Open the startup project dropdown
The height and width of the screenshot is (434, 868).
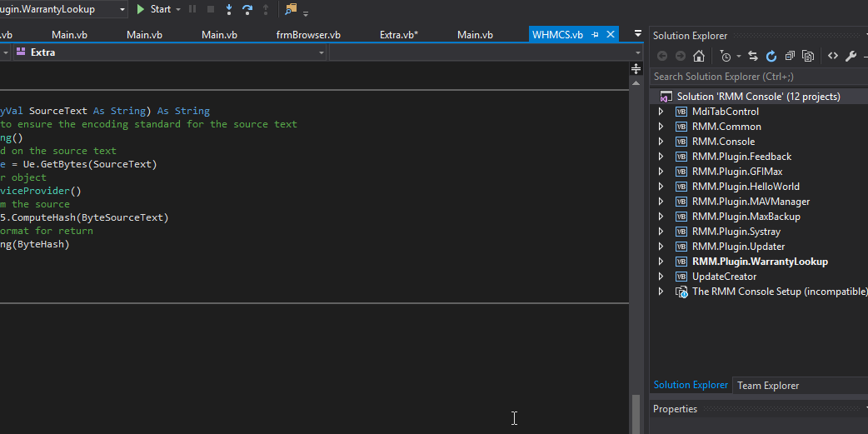click(122, 9)
